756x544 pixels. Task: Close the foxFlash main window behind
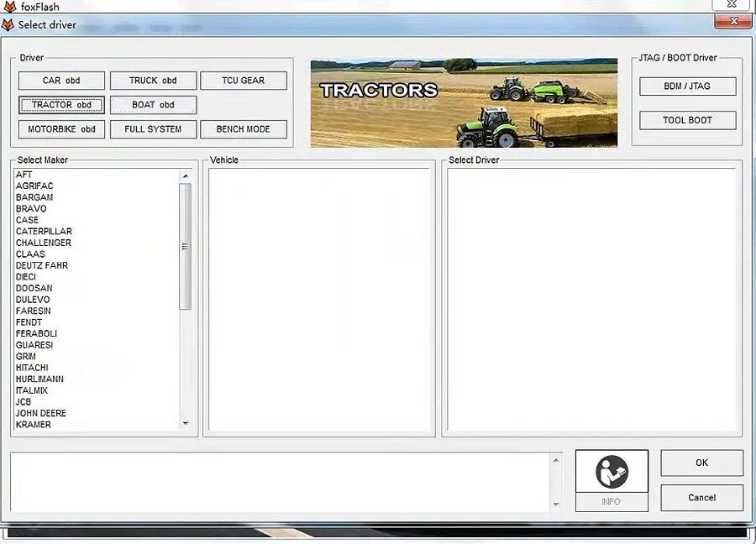(732, 4)
